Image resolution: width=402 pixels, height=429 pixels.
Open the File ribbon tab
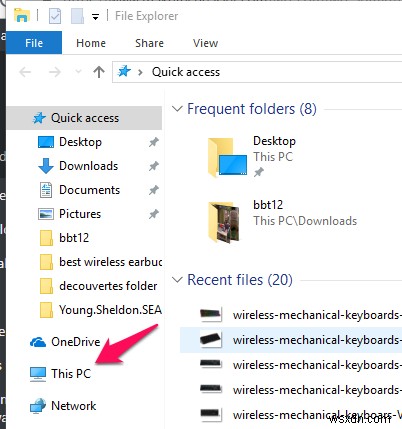34,43
